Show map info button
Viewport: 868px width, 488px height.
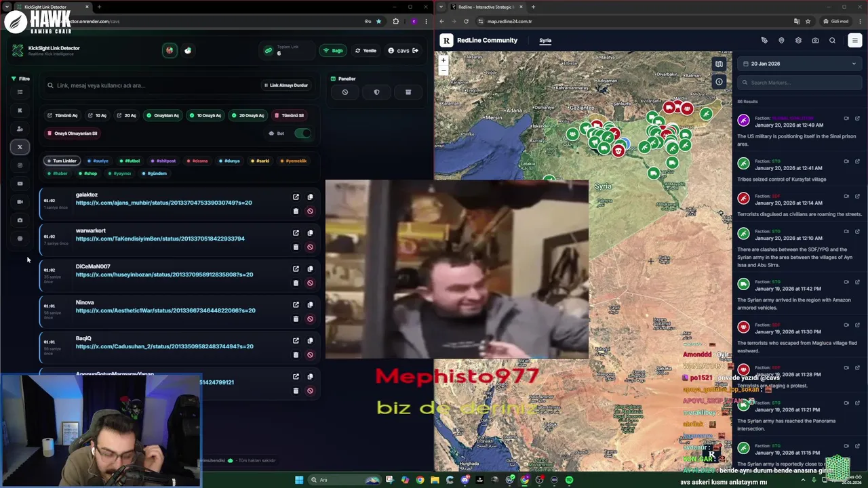pos(719,82)
